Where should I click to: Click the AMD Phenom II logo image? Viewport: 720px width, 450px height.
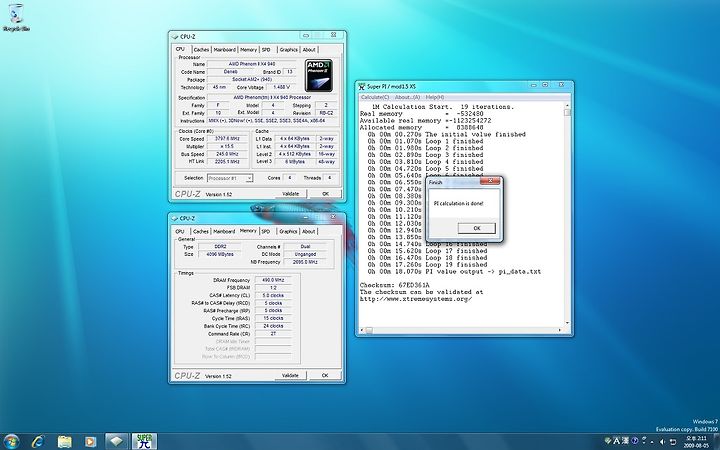(x=319, y=75)
